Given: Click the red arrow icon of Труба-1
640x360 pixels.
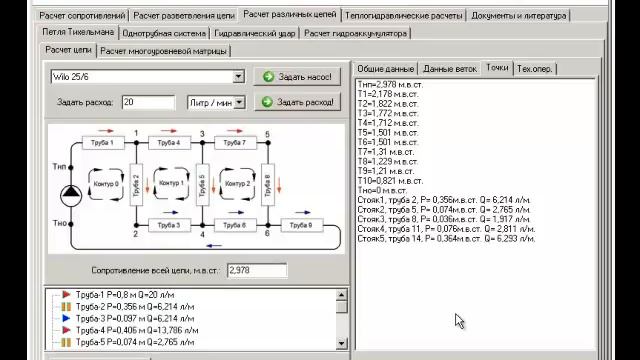Looking at the screenshot, I should 66,294.
